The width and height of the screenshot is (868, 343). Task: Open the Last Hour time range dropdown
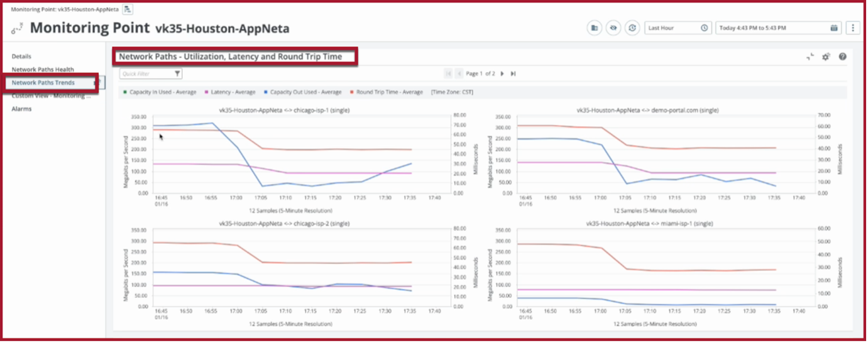pos(678,28)
